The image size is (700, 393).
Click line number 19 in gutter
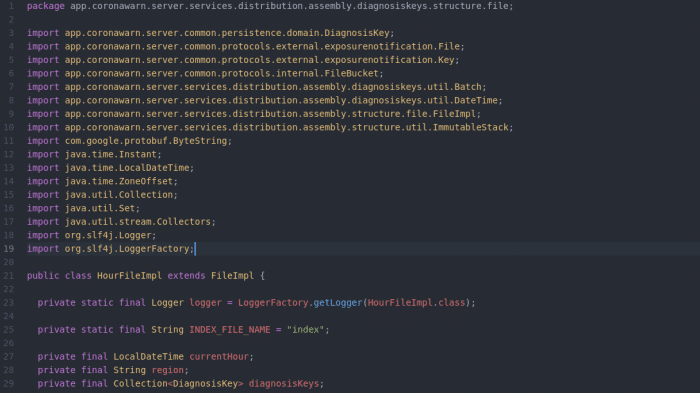tap(9, 249)
